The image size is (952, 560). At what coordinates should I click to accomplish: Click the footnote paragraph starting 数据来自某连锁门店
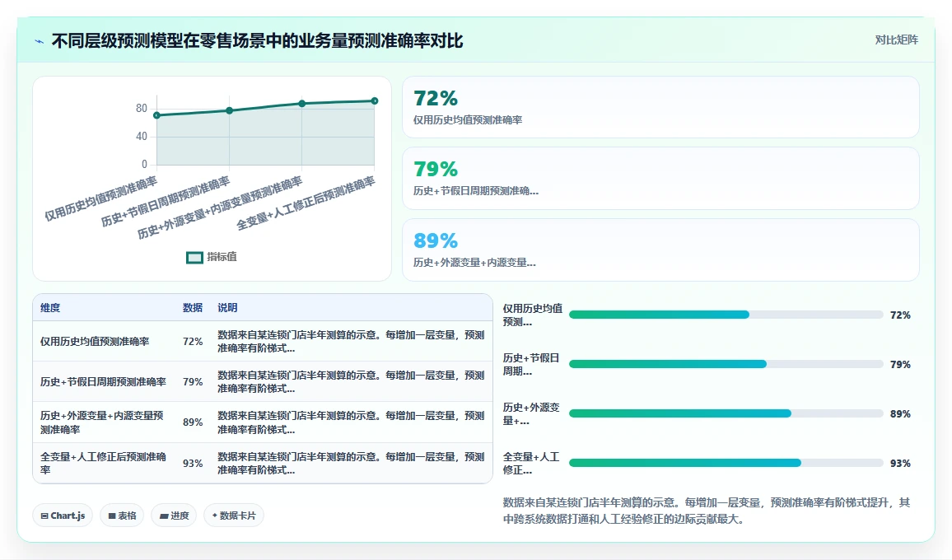(706, 511)
